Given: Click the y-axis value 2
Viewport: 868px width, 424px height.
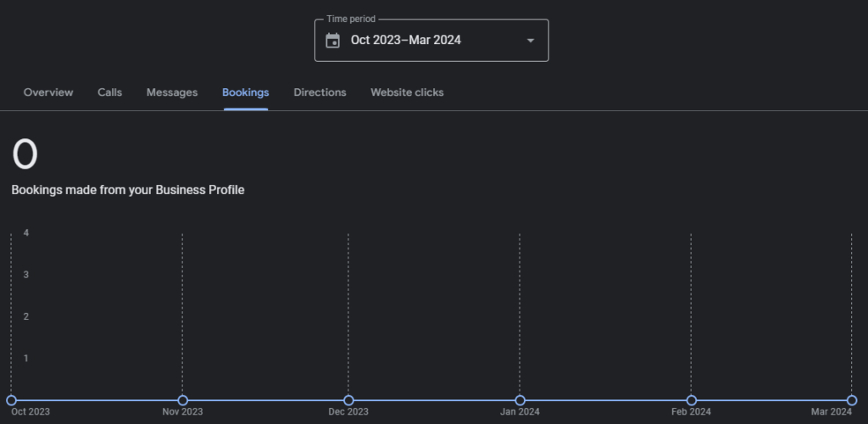Looking at the screenshot, I should [26, 316].
